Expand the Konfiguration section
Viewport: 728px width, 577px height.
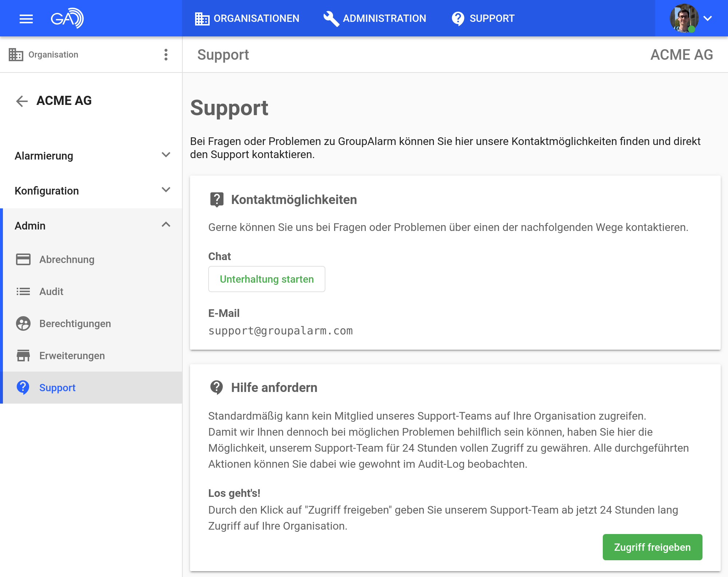pyautogui.click(x=166, y=190)
